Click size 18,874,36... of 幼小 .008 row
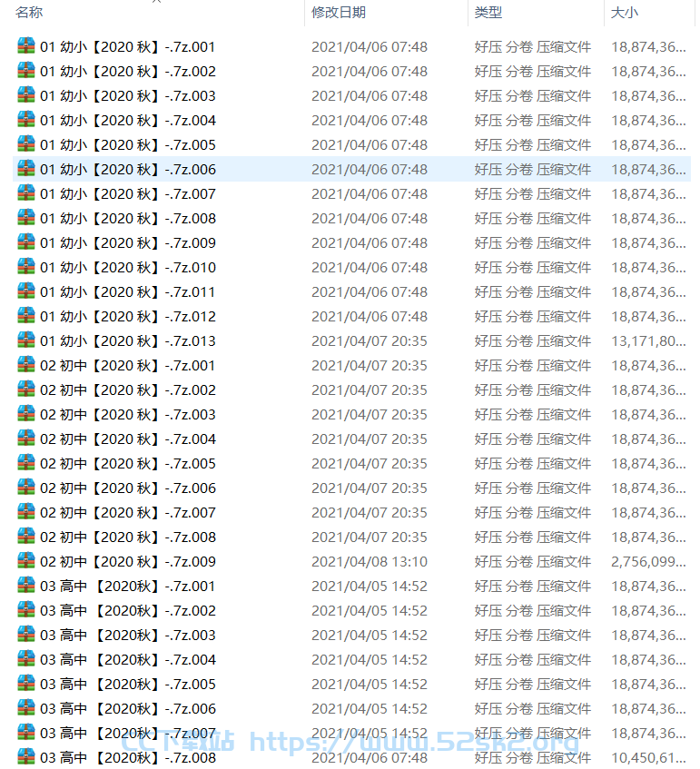This screenshot has height=769, width=700. click(x=648, y=219)
